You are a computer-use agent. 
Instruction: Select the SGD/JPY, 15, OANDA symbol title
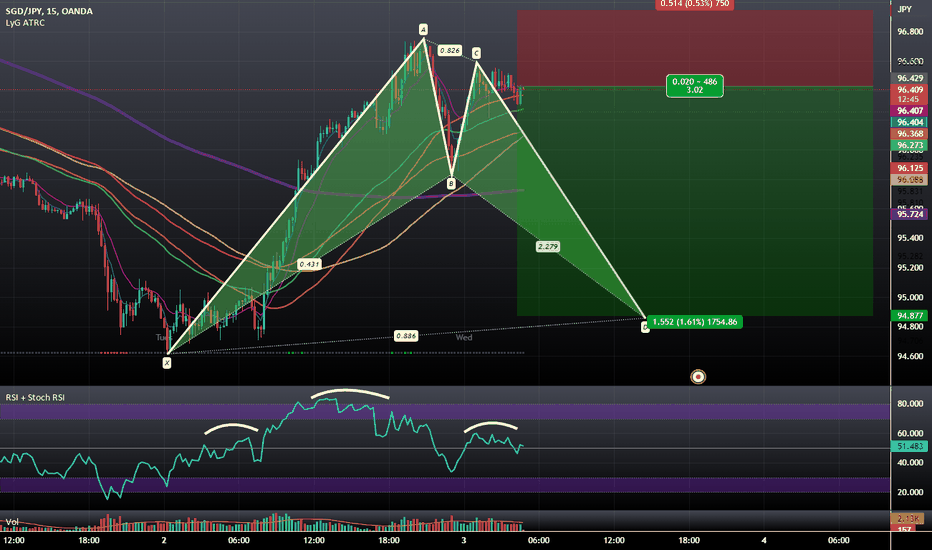(49, 11)
